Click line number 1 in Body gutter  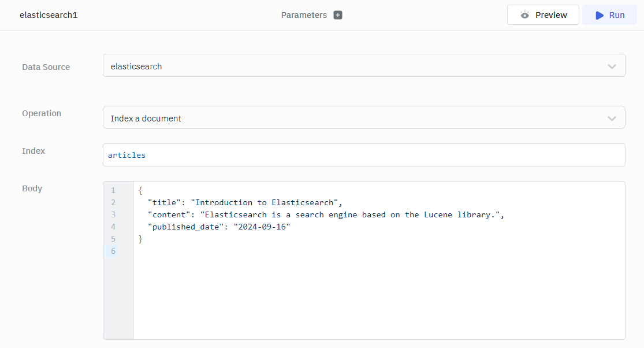pyautogui.click(x=113, y=190)
